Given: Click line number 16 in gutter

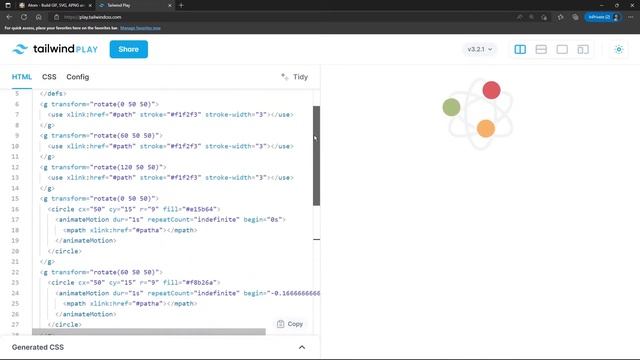Looking at the screenshot, I should (15, 209).
